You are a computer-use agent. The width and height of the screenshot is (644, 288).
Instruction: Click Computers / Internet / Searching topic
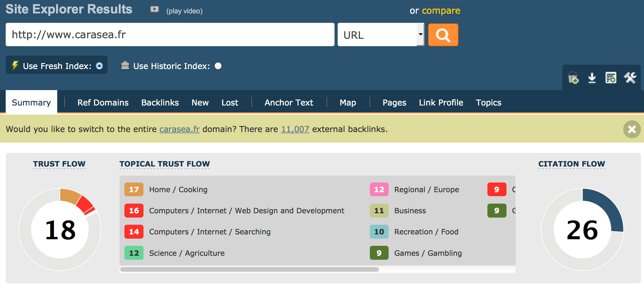[210, 232]
